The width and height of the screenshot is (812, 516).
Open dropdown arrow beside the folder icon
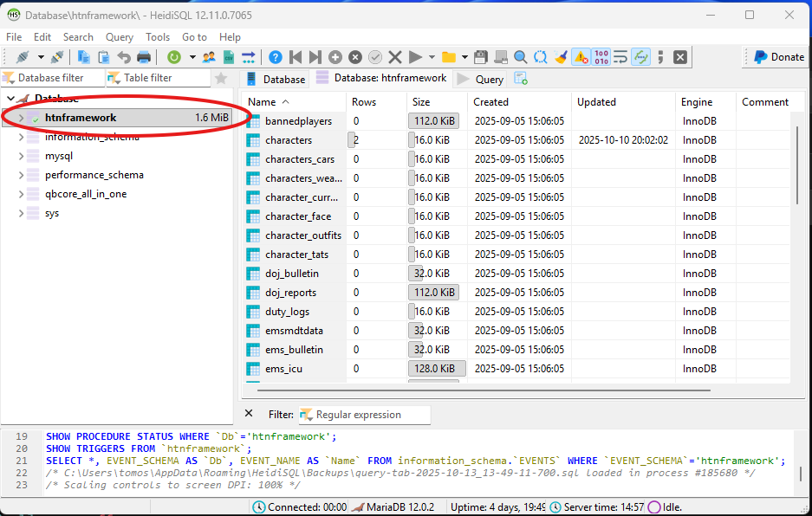pos(464,57)
